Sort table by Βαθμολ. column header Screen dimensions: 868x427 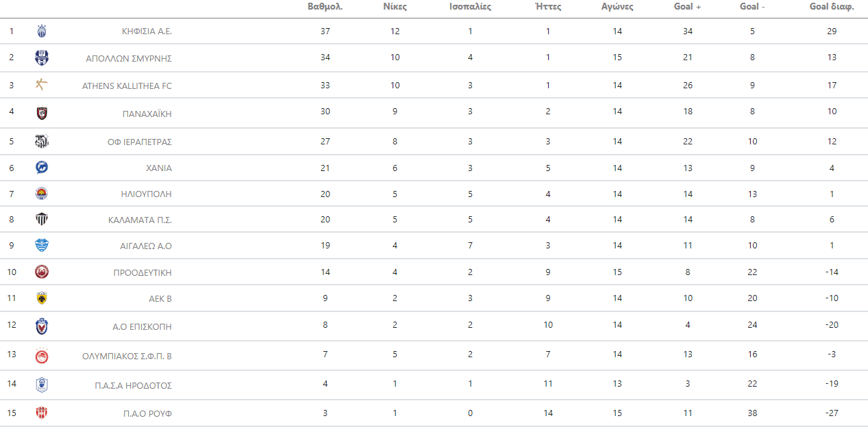pos(325,7)
